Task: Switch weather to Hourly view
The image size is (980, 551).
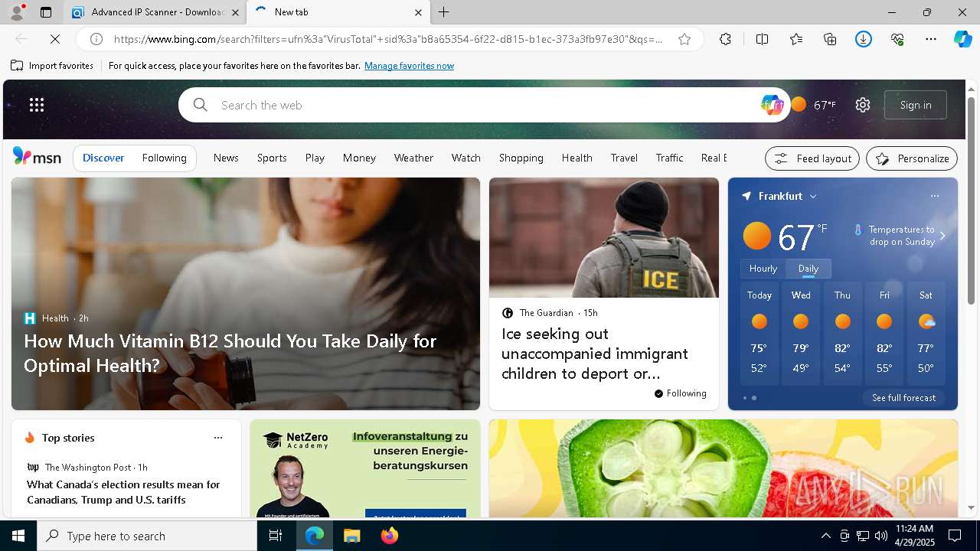Action: pyautogui.click(x=763, y=269)
